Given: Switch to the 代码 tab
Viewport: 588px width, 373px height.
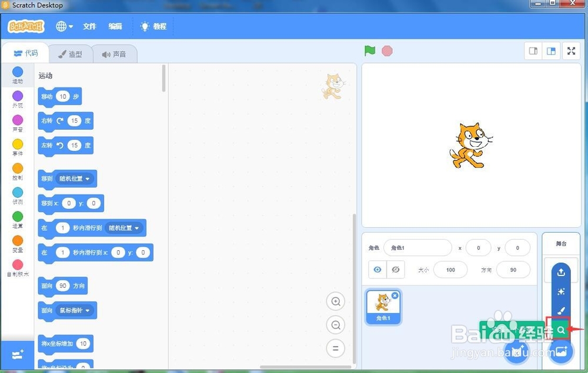Looking at the screenshot, I should 25,53.
